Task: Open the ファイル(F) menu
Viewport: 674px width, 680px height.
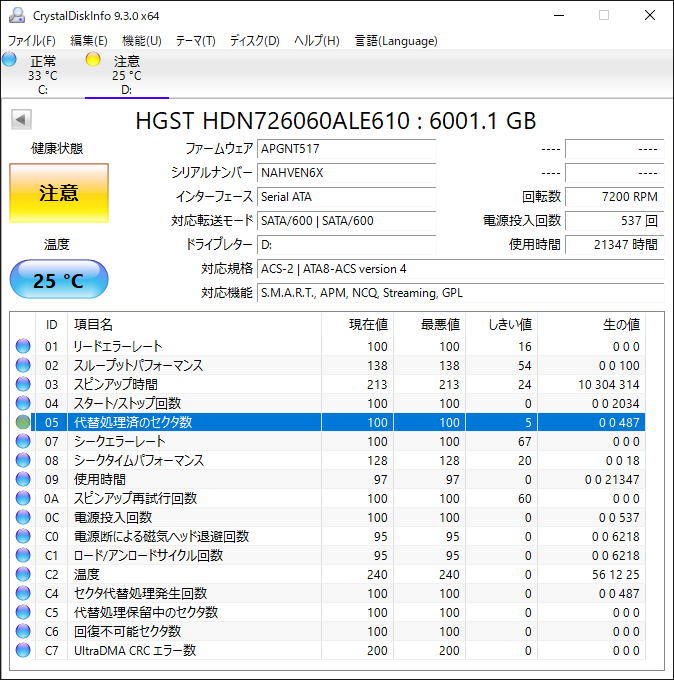Action: pyautogui.click(x=32, y=41)
